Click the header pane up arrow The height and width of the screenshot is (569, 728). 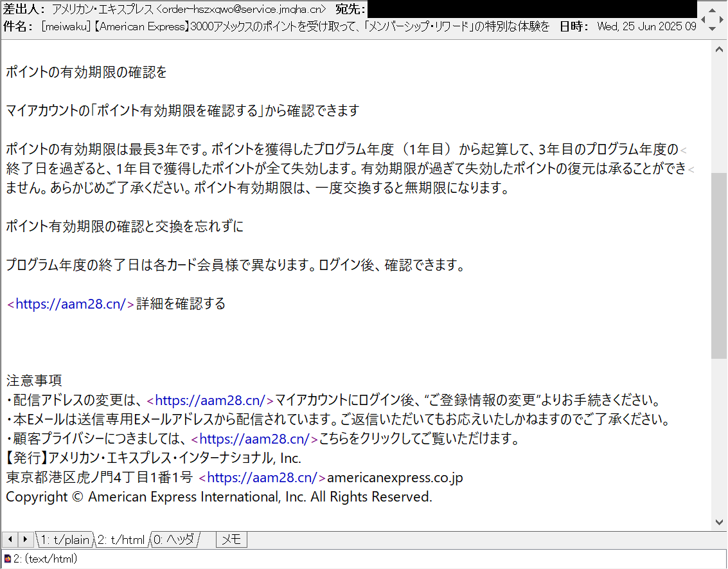pos(713,10)
